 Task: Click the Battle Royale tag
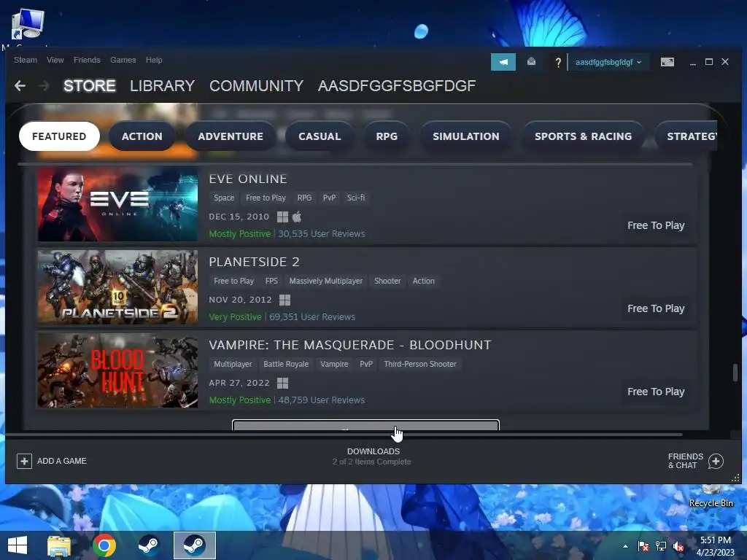(286, 364)
